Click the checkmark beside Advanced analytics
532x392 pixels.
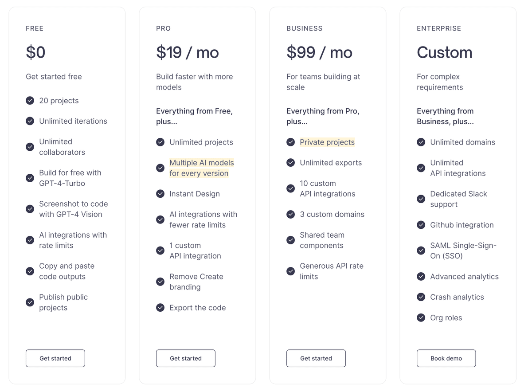(421, 277)
